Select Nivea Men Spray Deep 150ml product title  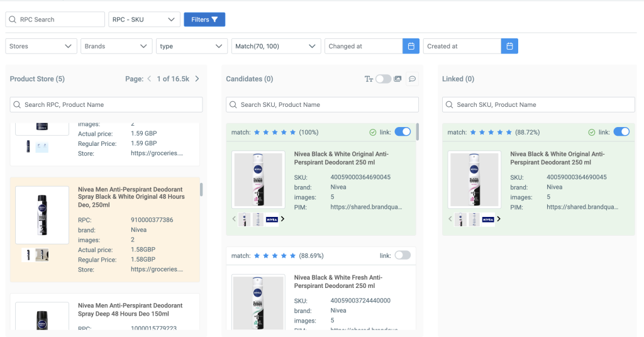130,309
